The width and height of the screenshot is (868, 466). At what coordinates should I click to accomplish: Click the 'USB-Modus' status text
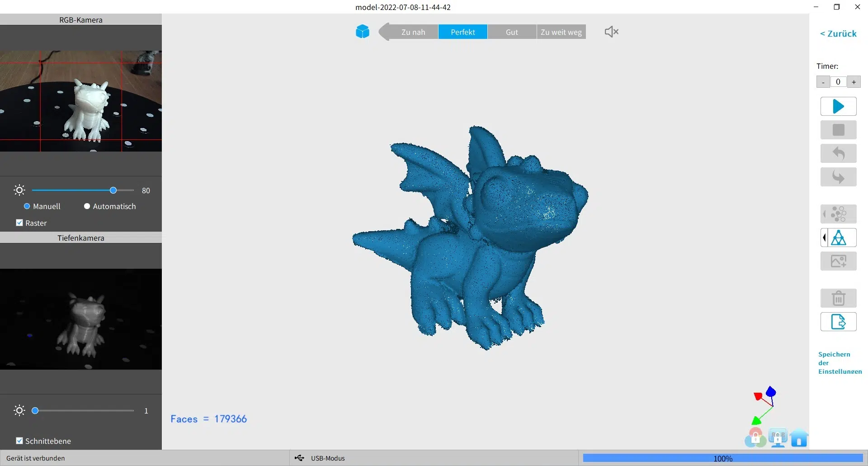(x=328, y=458)
